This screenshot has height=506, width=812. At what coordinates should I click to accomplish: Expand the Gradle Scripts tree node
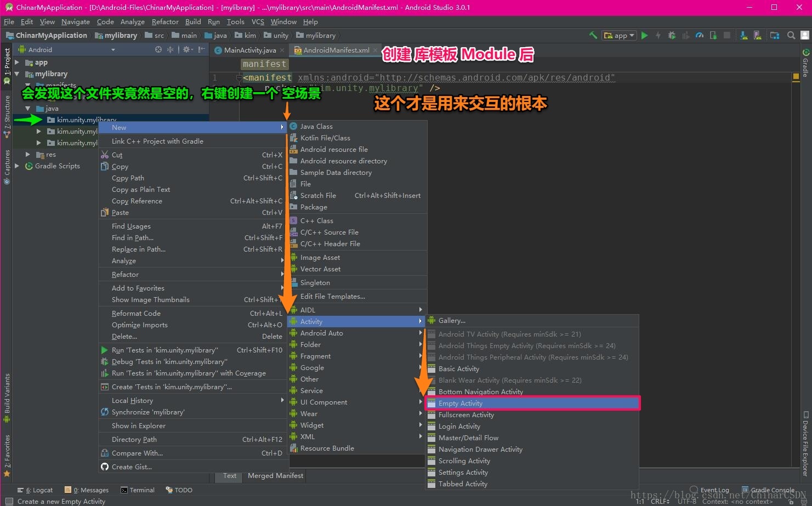(18, 166)
